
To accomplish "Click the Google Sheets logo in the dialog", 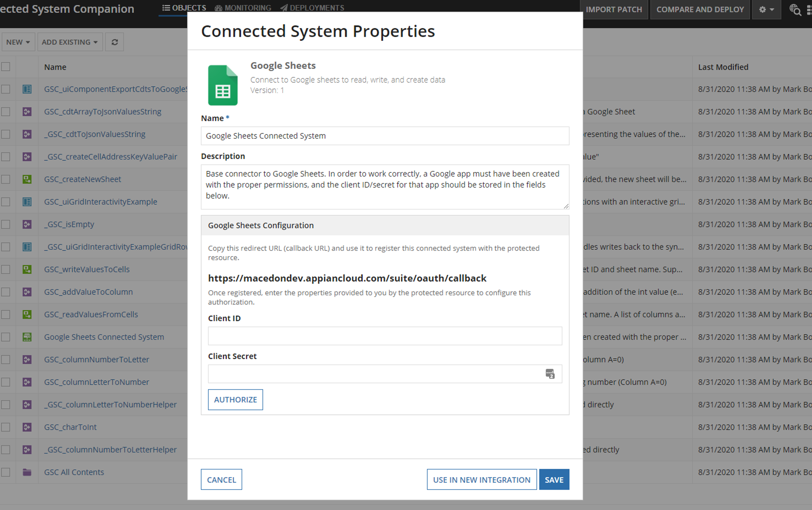I will (x=223, y=85).
